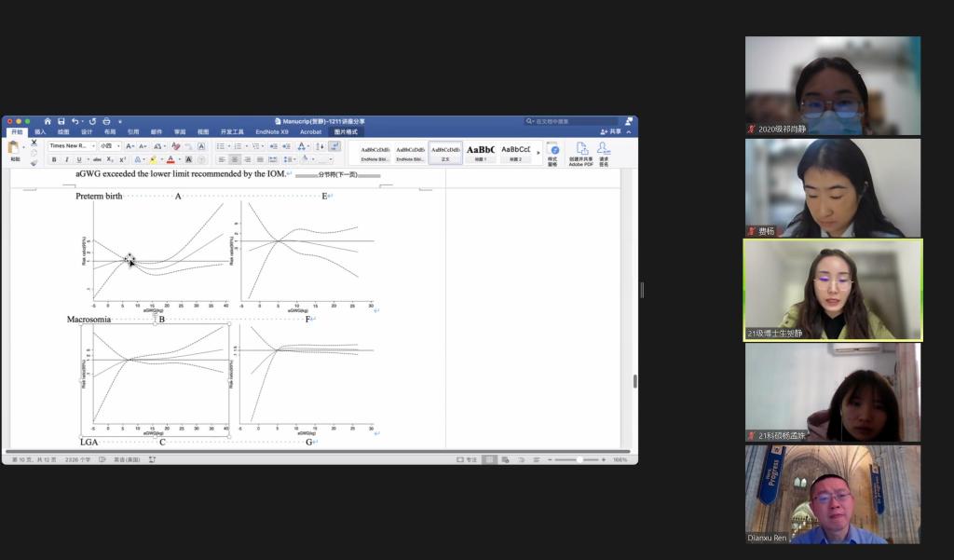
Task: Open the Styles Pane icon
Action: click(x=553, y=150)
